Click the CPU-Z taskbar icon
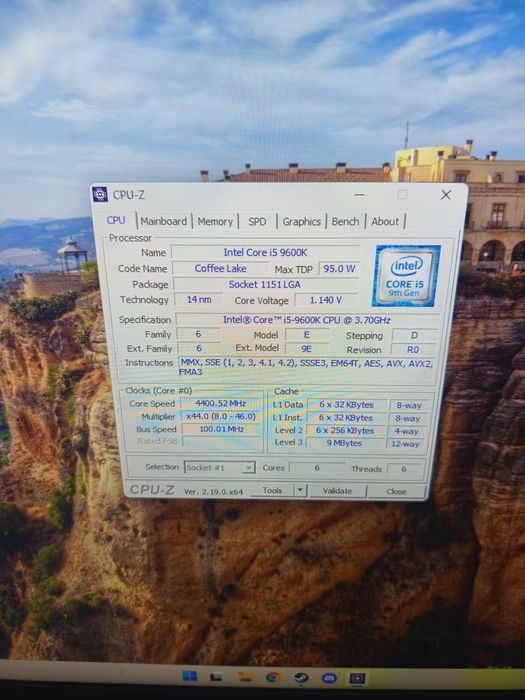Screen dimensions: 525x700 tap(357, 679)
